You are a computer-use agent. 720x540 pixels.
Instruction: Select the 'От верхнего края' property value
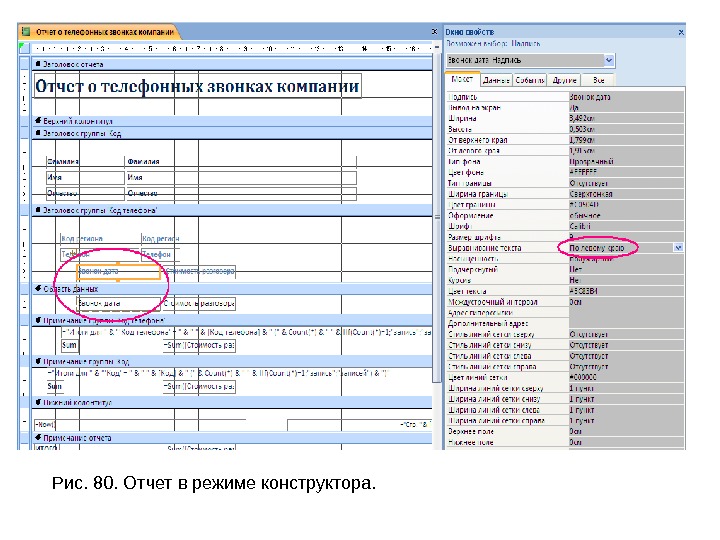click(626, 140)
